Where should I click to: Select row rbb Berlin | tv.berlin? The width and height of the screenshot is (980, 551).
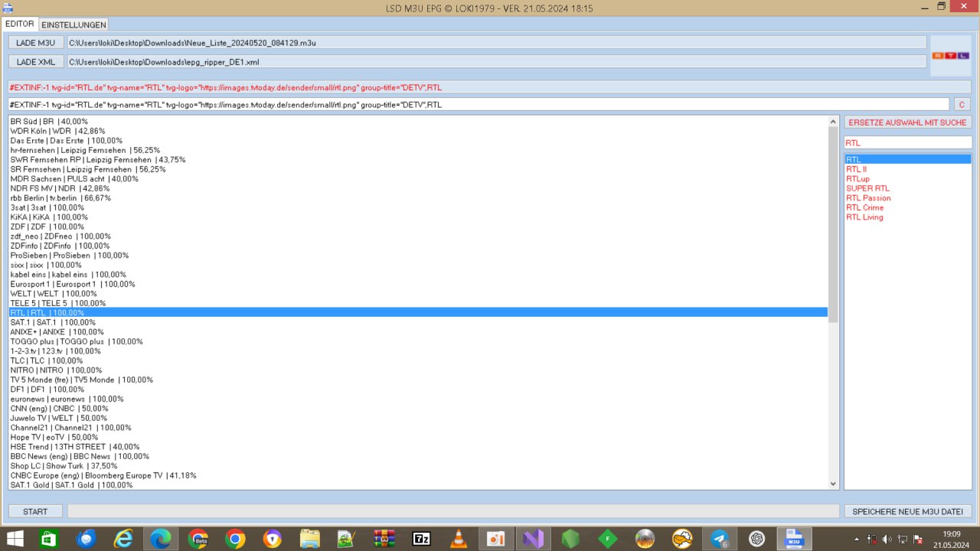coord(418,198)
